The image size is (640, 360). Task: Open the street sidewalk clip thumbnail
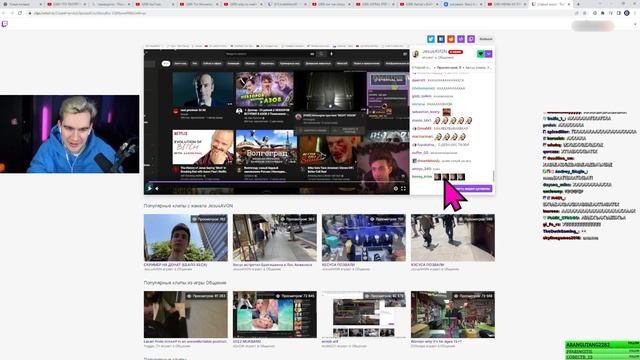click(275, 238)
